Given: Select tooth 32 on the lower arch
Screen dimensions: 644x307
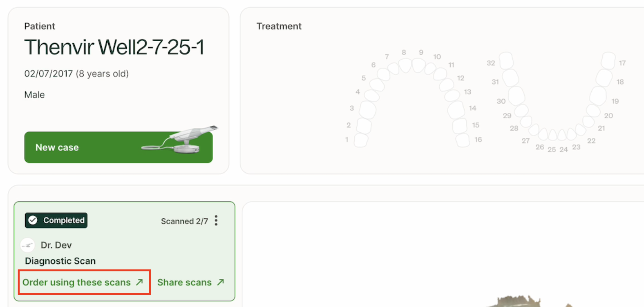Looking at the screenshot, I should [x=506, y=60].
